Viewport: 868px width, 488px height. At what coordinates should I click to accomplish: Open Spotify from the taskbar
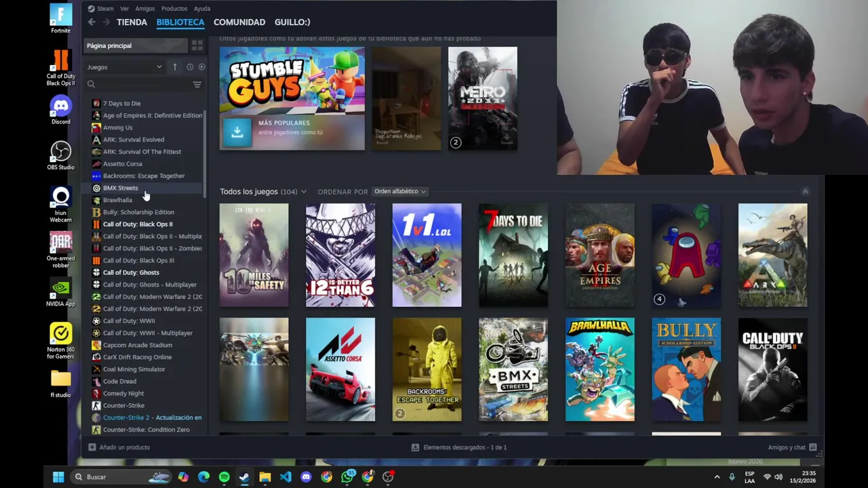point(224,477)
